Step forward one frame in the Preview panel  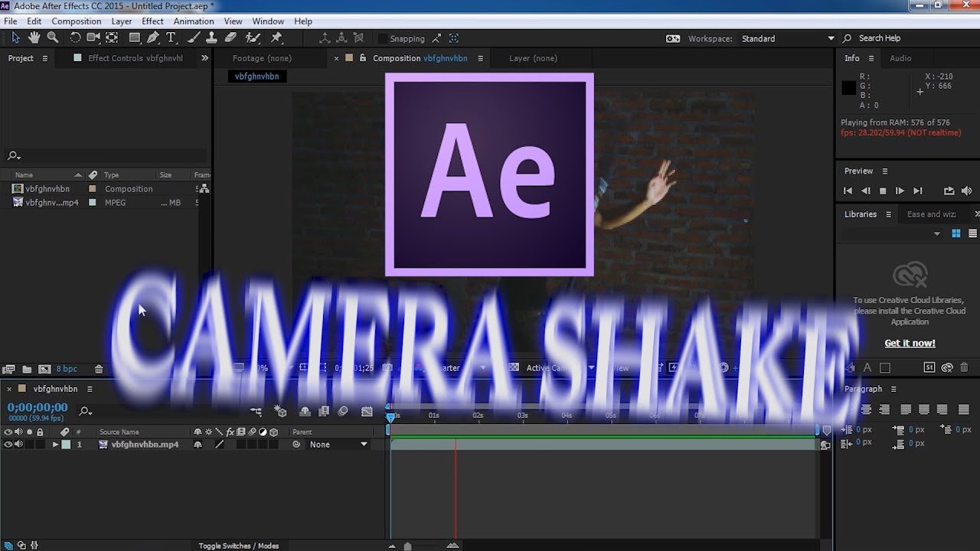click(x=900, y=191)
